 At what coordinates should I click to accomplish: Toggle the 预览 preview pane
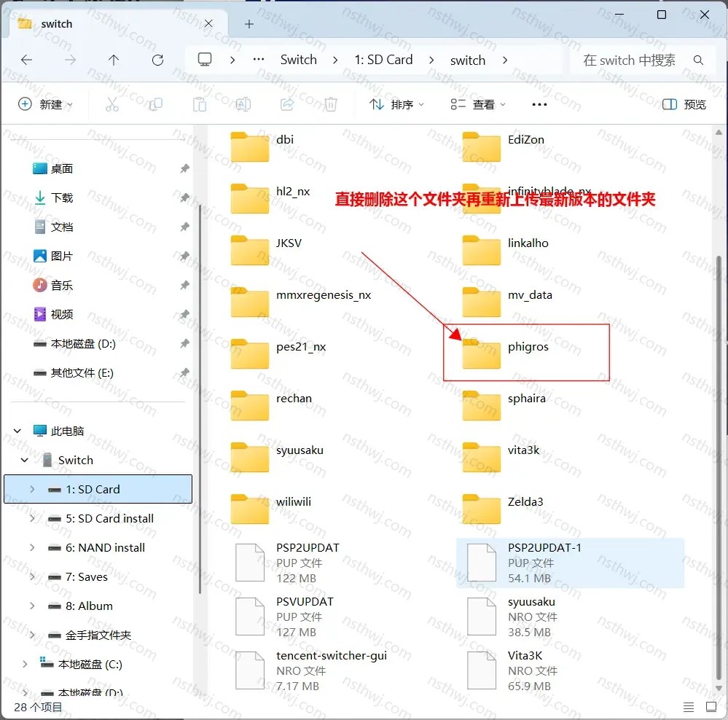pyautogui.click(x=684, y=104)
